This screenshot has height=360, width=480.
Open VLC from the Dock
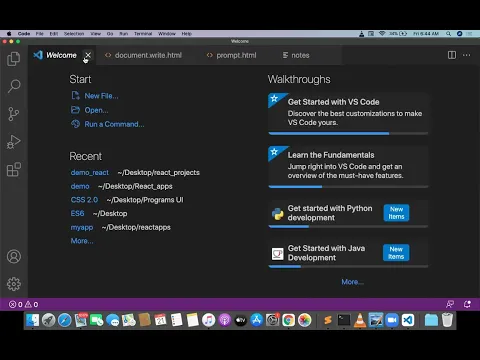pyautogui.click(x=360, y=320)
